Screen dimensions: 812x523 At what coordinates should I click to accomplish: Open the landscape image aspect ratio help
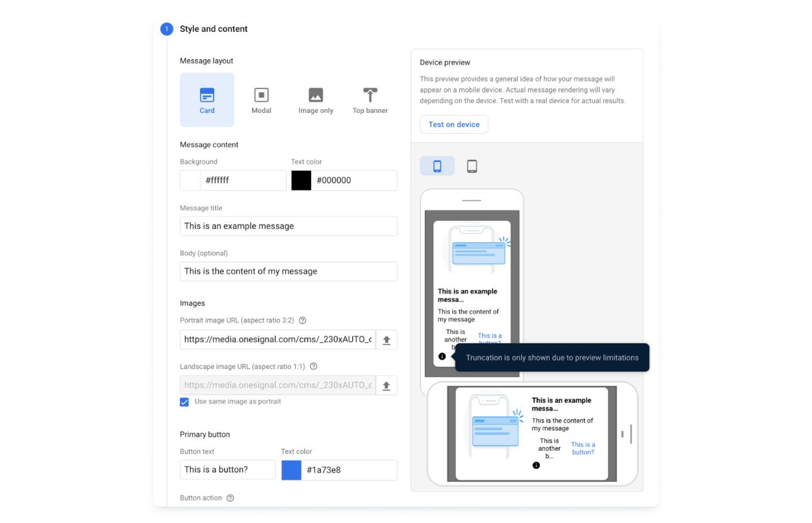314,366
